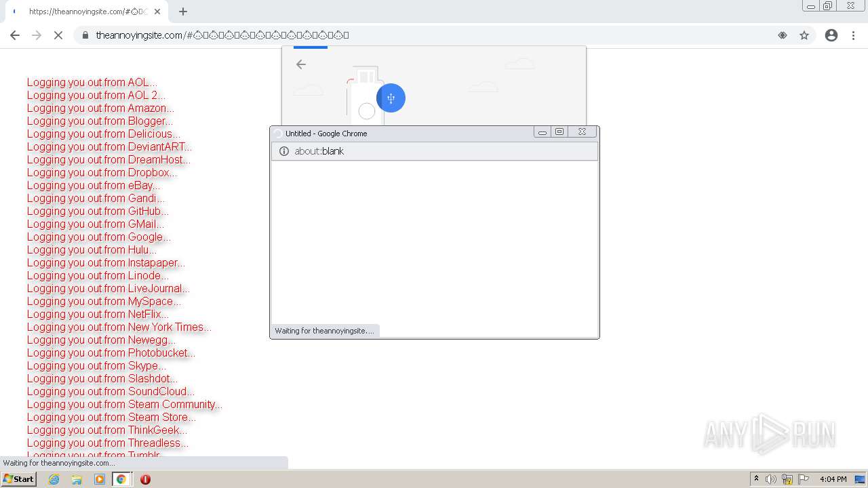The image size is (868, 488).
Task: Click 'Logging you out from Hulu...' text
Action: click(92, 250)
